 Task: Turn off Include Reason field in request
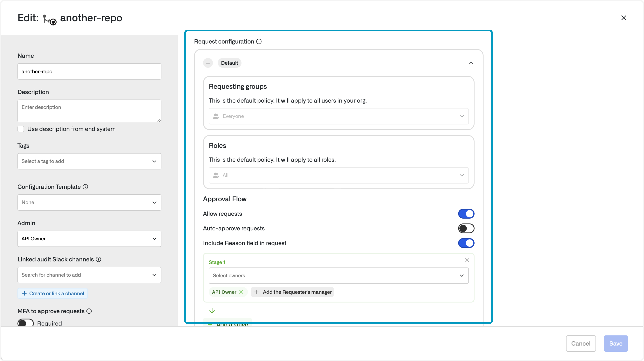(x=466, y=243)
